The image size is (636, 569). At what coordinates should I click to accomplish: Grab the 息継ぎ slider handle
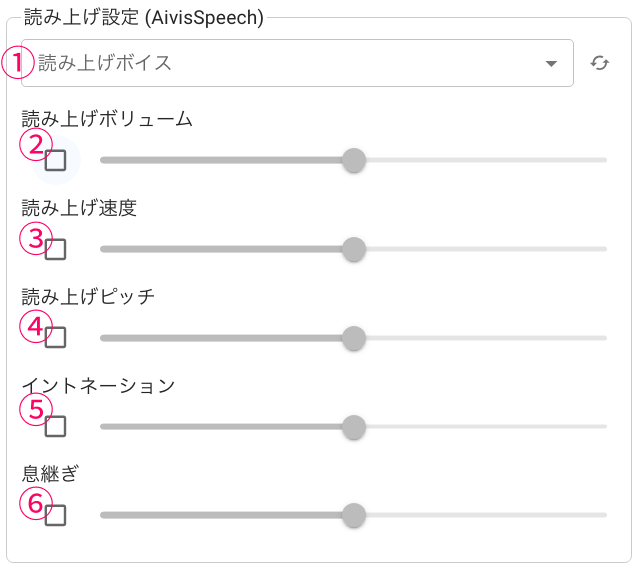click(x=353, y=516)
